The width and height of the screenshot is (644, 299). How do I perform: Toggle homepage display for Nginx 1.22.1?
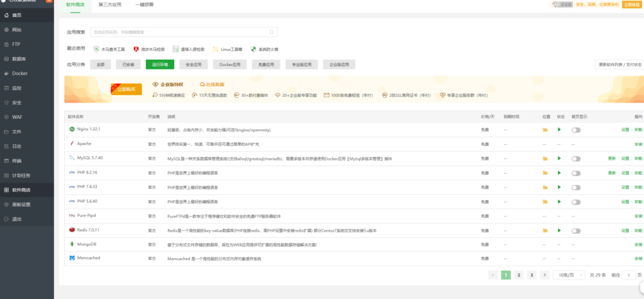(576, 130)
